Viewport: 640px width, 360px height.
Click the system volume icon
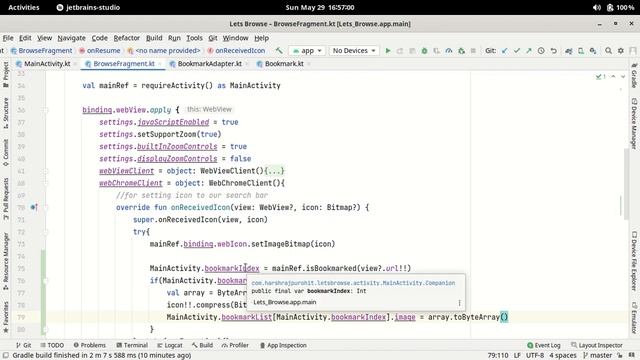pos(596,7)
